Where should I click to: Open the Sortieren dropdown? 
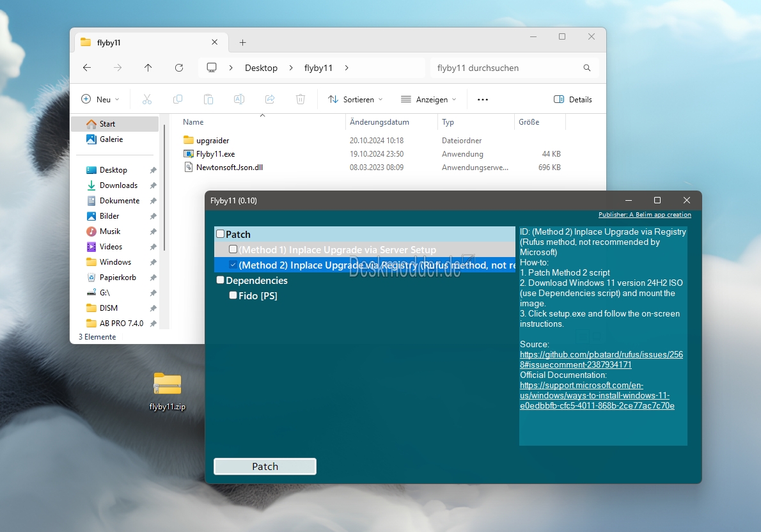tap(356, 100)
